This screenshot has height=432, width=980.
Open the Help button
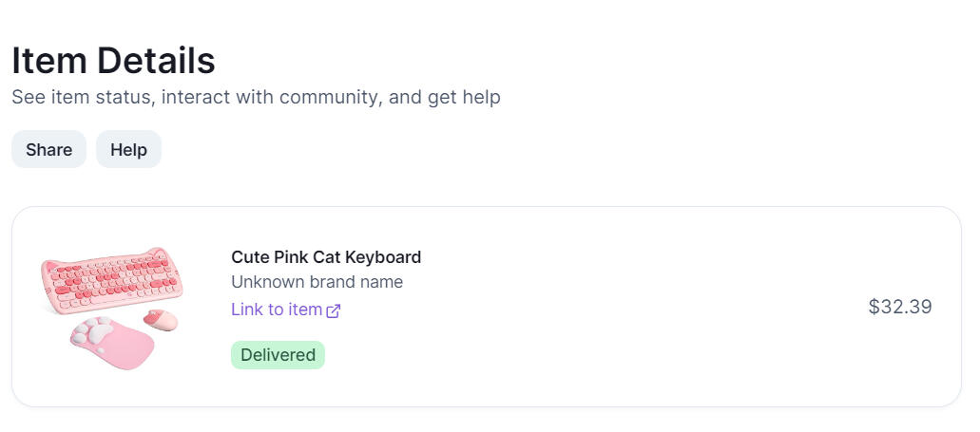click(x=128, y=150)
